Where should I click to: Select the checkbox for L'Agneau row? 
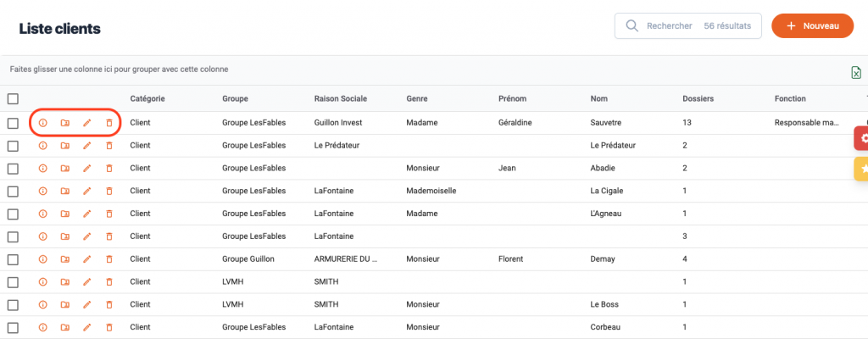pyautogui.click(x=13, y=214)
